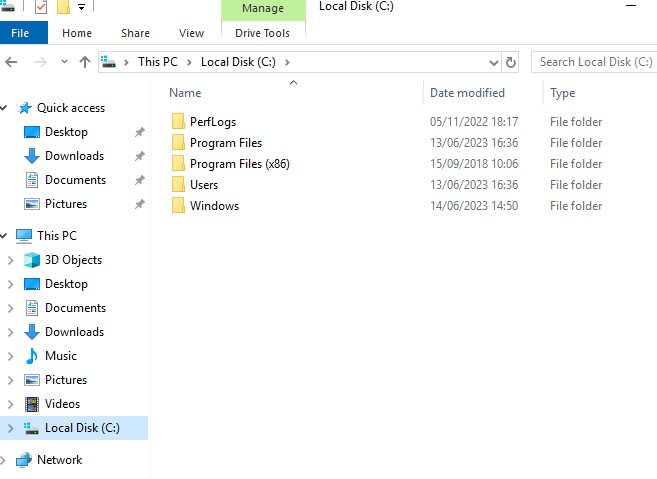Open the address bar history dropdown
This screenshot has width=657, height=479.
tap(494, 63)
